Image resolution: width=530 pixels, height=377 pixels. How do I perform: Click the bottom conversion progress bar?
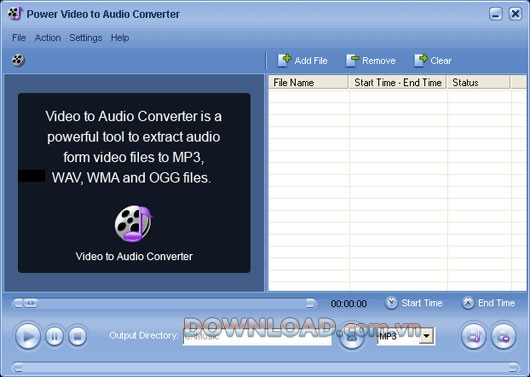265,367
